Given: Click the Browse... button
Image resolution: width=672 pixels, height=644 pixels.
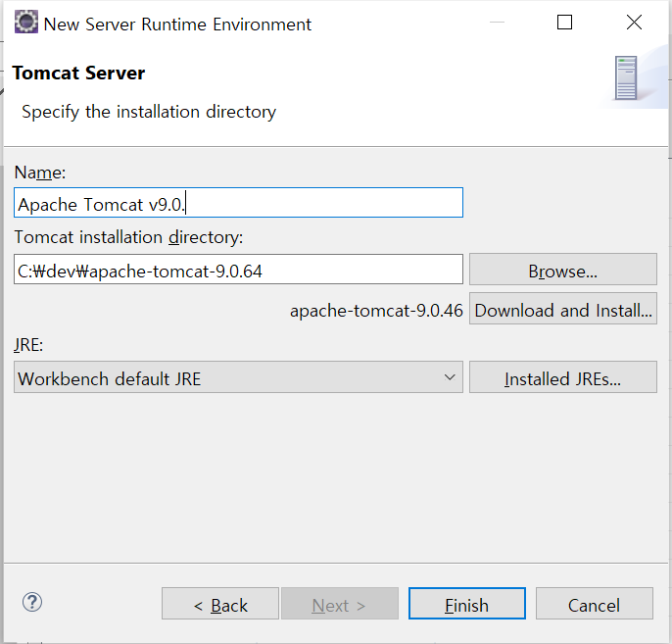Looking at the screenshot, I should 562,270.
